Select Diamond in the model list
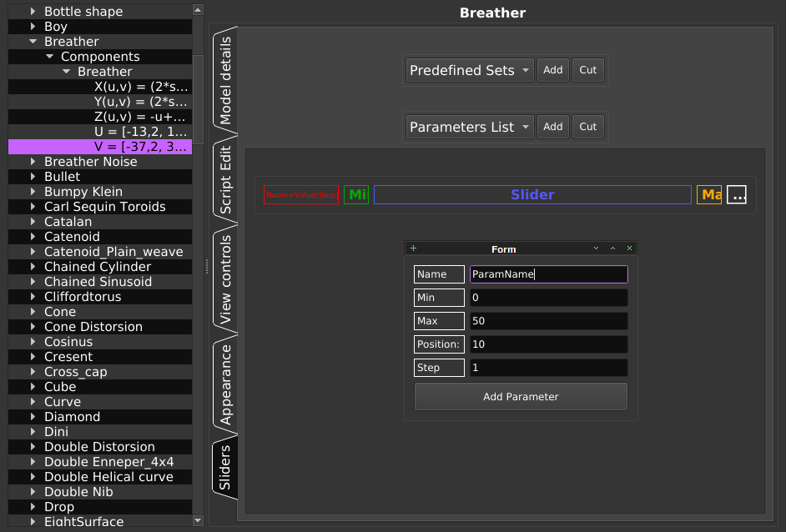 click(x=100, y=417)
